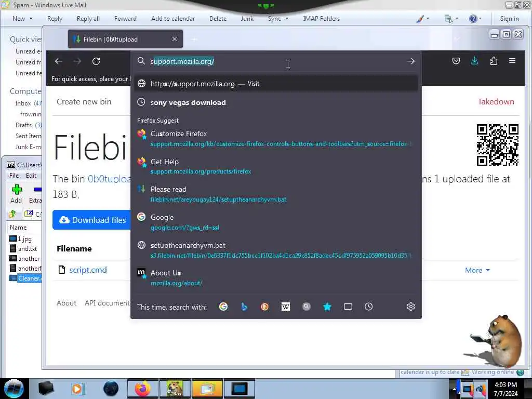532x399 pixels.
Task: Select Please read filebin.net suggestion
Action: (276, 194)
